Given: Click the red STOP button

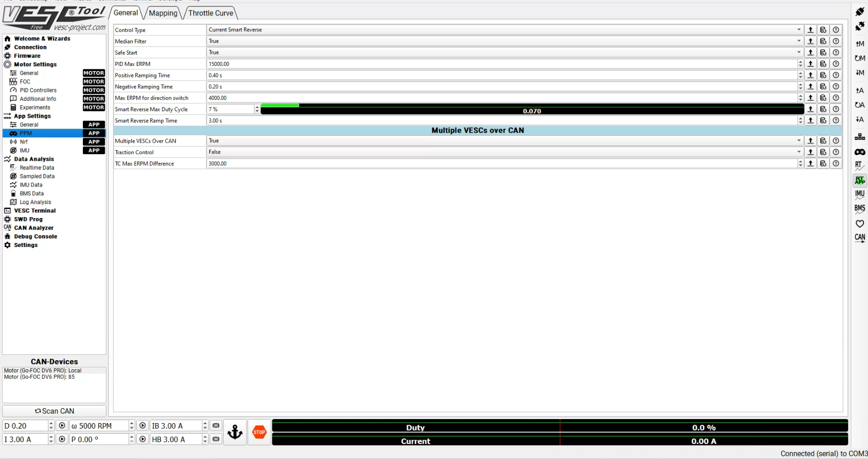Looking at the screenshot, I should click(x=259, y=432).
